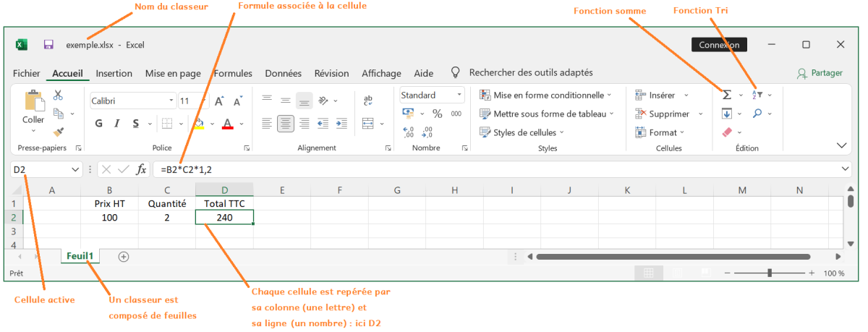The image size is (868, 332).
Task: Click the save floppy disk icon
Action: [48, 45]
